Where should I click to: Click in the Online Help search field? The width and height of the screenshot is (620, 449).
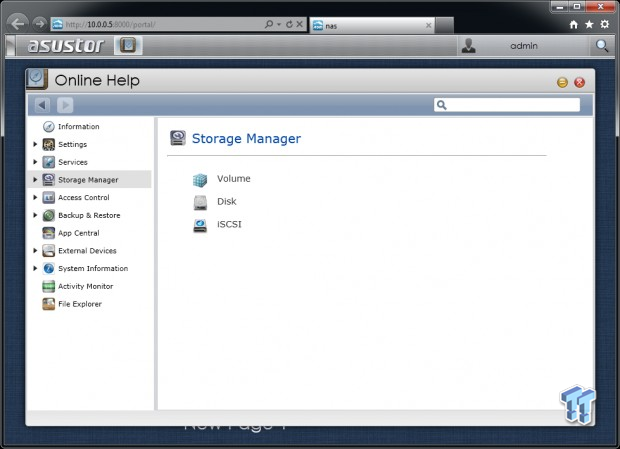(x=507, y=105)
